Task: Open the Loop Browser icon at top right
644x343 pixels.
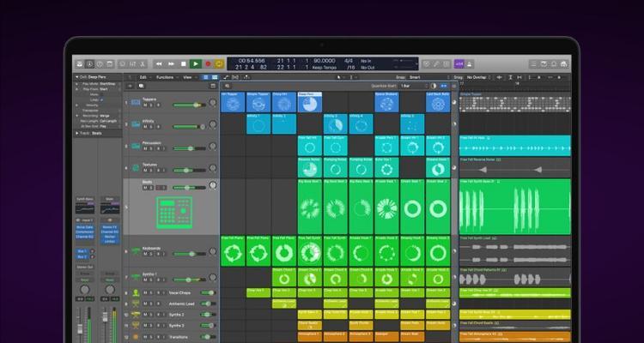Action: 554,64
